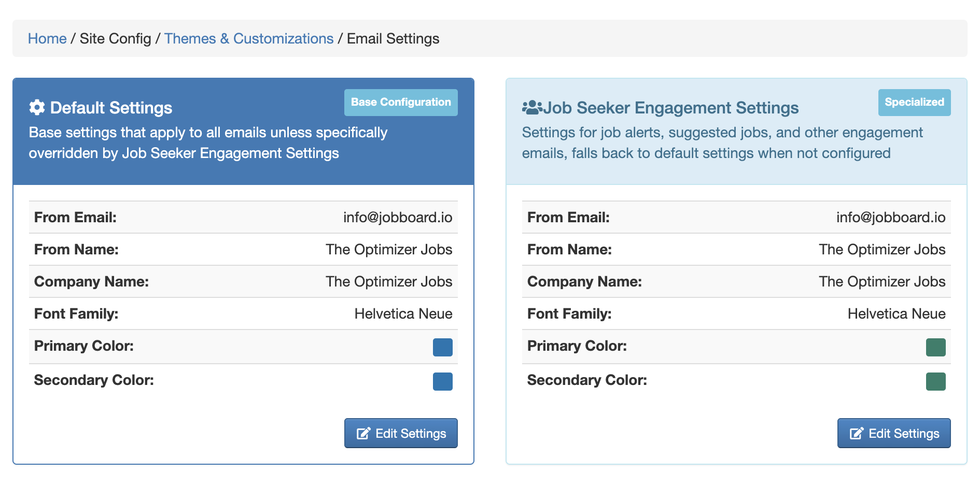Select the blue Secondary Color swatch in Default Settings
Image resolution: width=980 pixels, height=487 pixels.
442,381
